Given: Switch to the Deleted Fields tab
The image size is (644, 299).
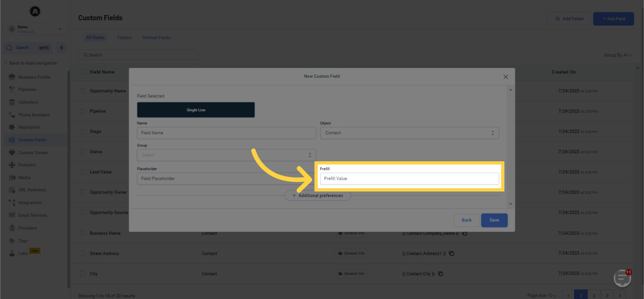Looking at the screenshot, I should pos(156,38).
